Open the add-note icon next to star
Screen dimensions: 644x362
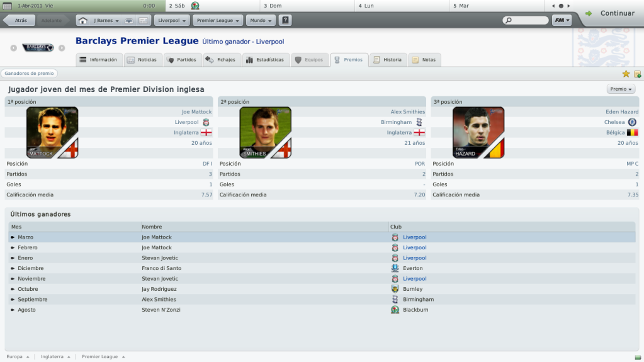point(638,74)
